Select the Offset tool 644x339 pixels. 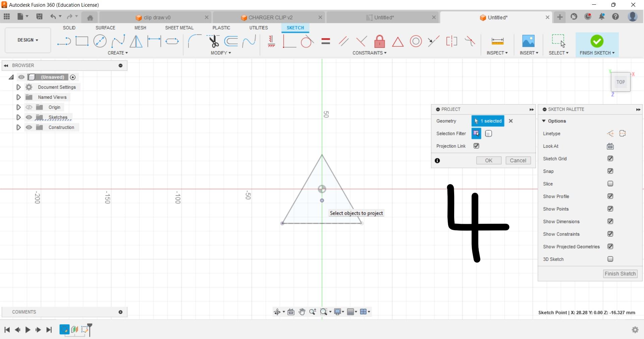tap(231, 41)
